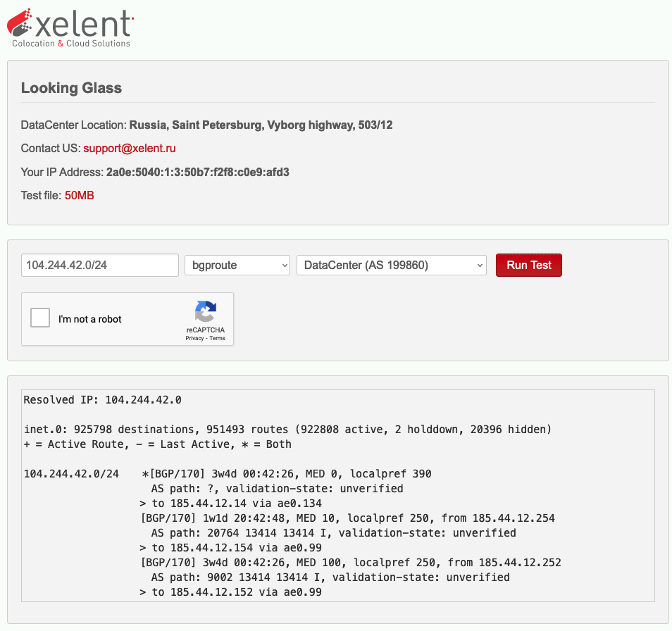Click the Colocation & Cloud Solutions tagline

click(x=71, y=44)
